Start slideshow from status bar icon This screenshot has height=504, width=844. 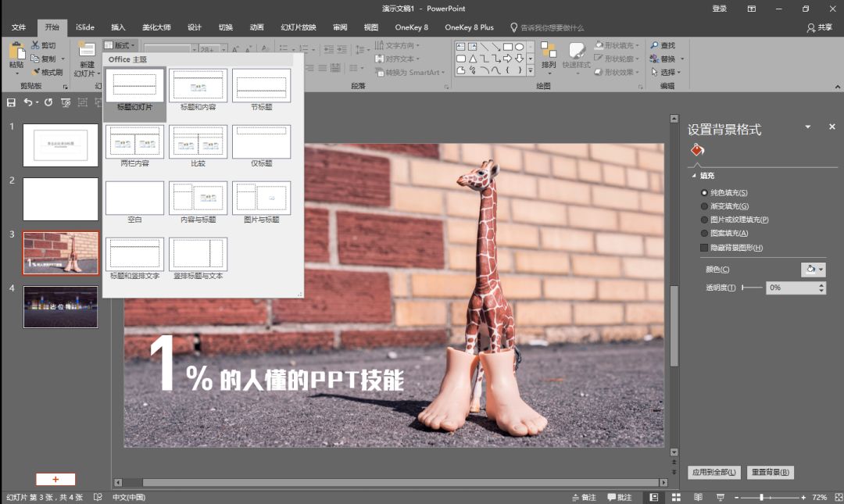coord(721,497)
